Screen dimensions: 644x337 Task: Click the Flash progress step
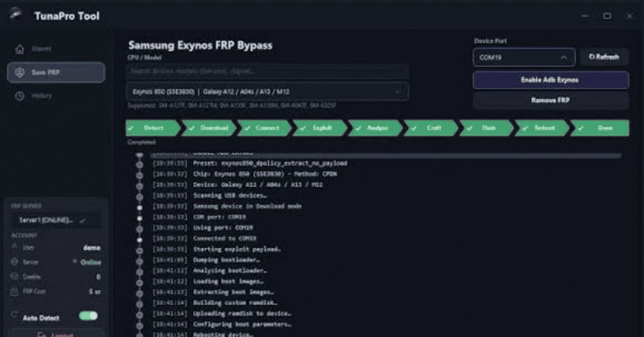point(486,128)
